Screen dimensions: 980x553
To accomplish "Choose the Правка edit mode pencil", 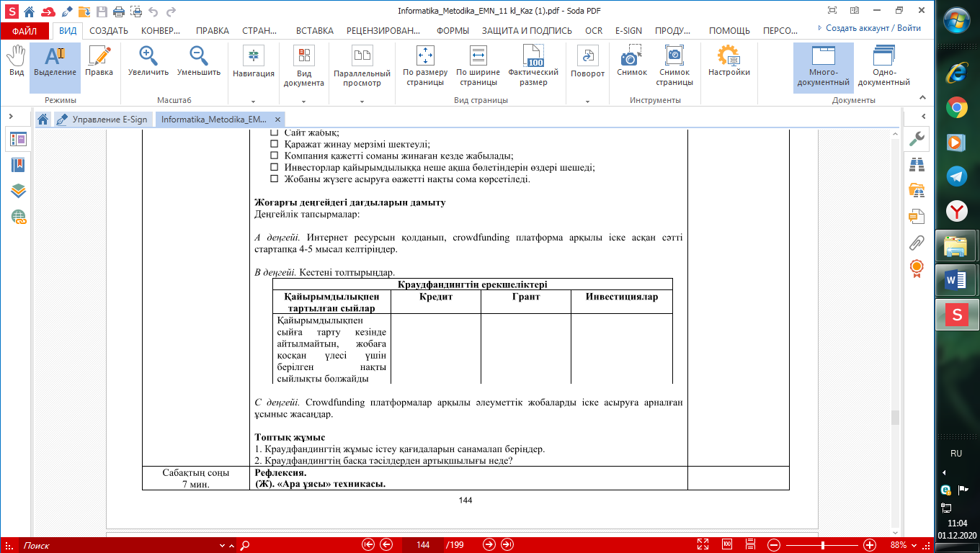I will 99,61.
